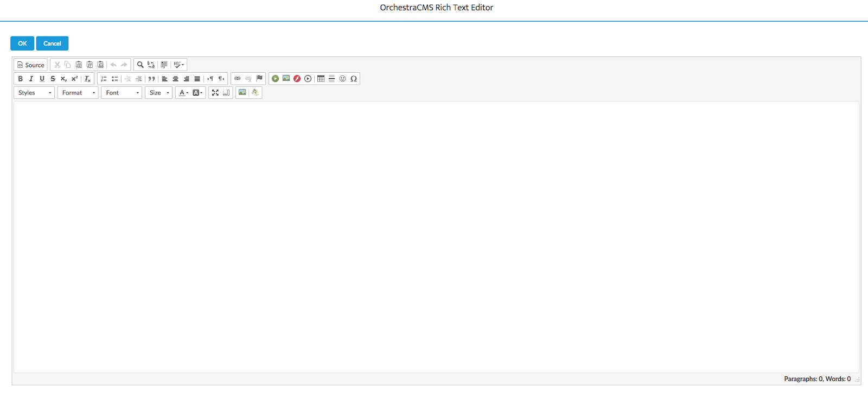Insert a table
Screen dimensions: 868x397
click(321, 79)
